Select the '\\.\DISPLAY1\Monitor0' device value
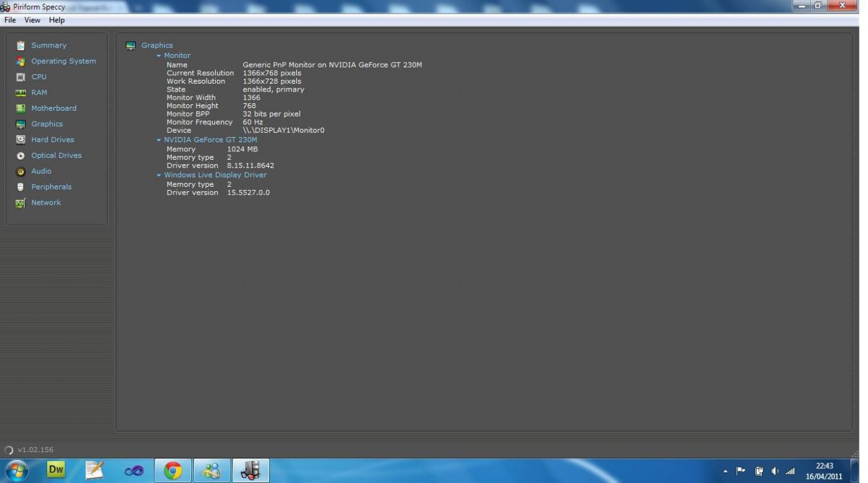 [x=283, y=130]
